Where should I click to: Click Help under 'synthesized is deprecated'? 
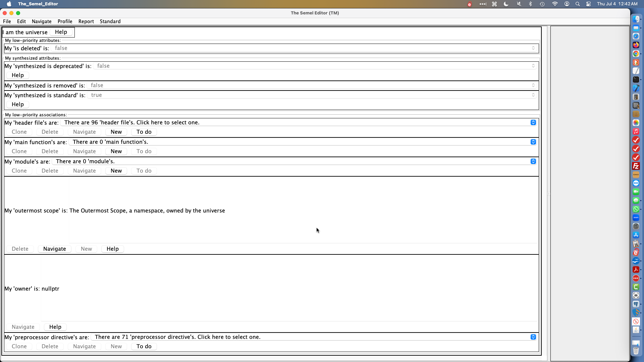coord(18,75)
